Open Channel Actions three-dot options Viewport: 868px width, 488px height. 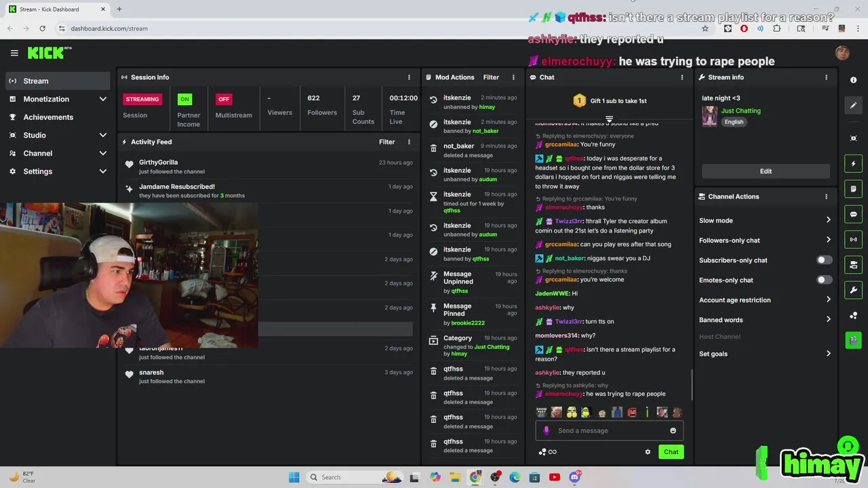pyautogui.click(x=826, y=197)
